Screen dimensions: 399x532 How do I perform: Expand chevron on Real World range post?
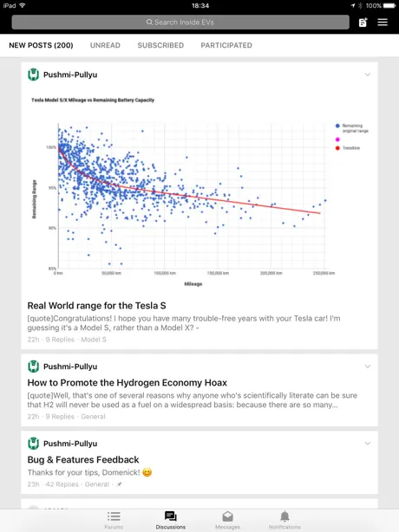point(368,75)
